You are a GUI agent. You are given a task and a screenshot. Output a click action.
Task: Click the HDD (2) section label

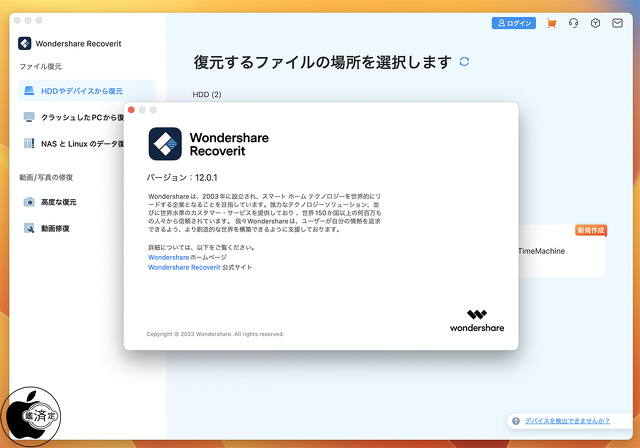click(207, 94)
